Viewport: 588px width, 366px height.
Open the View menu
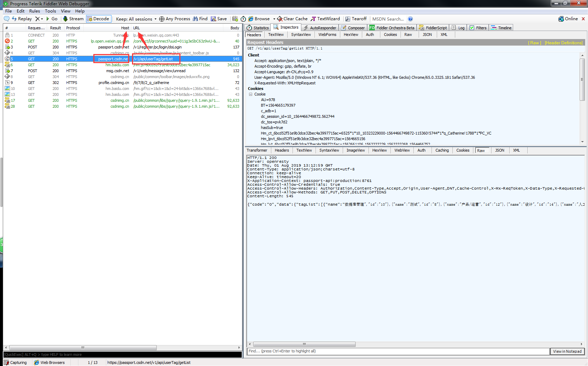pos(65,11)
